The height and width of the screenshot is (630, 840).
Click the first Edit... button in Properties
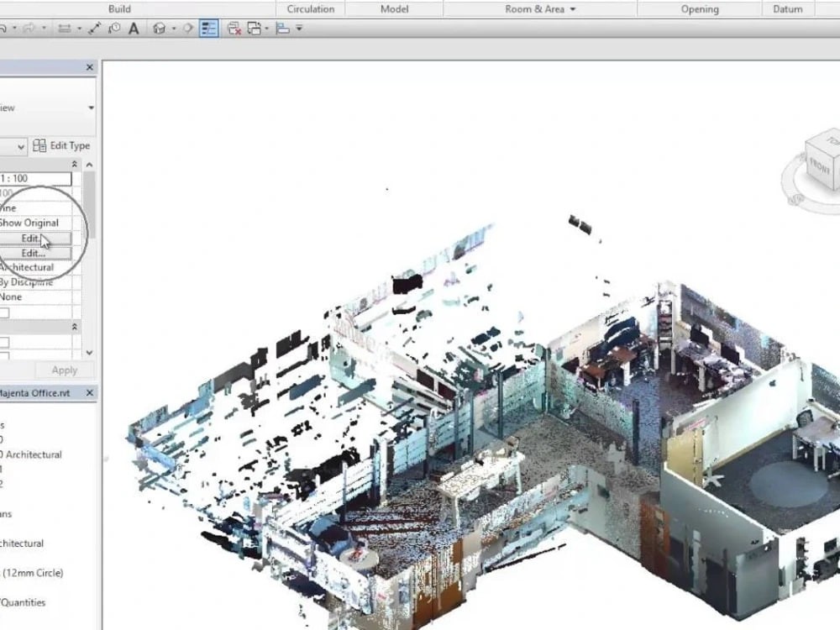pyautogui.click(x=34, y=239)
